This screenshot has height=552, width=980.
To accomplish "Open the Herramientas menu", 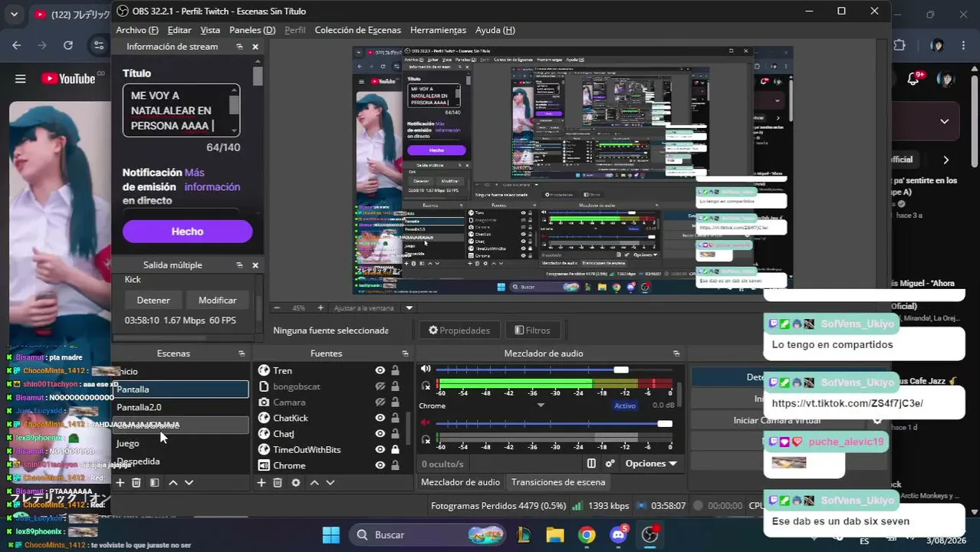I will [x=438, y=30].
